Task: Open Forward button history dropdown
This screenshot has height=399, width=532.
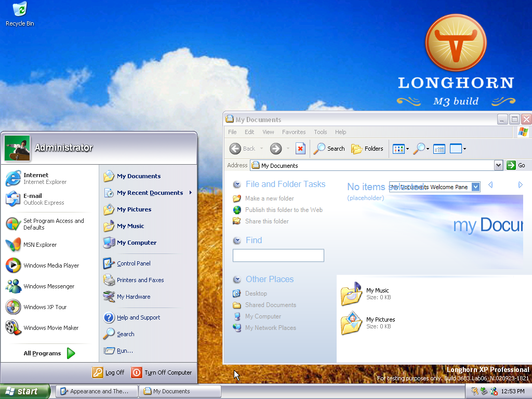Action: [x=288, y=149]
